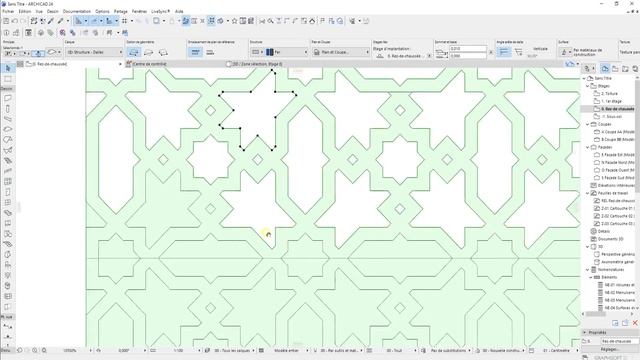The width and height of the screenshot is (640, 360).
Task: Click the scissors trim icon in toolbar
Action: [262, 21]
